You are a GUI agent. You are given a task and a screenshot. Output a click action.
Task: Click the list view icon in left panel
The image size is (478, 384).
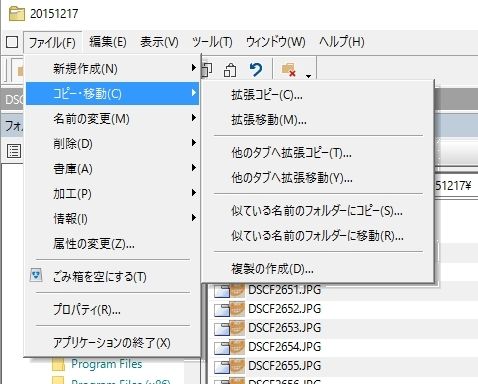[14, 151]
